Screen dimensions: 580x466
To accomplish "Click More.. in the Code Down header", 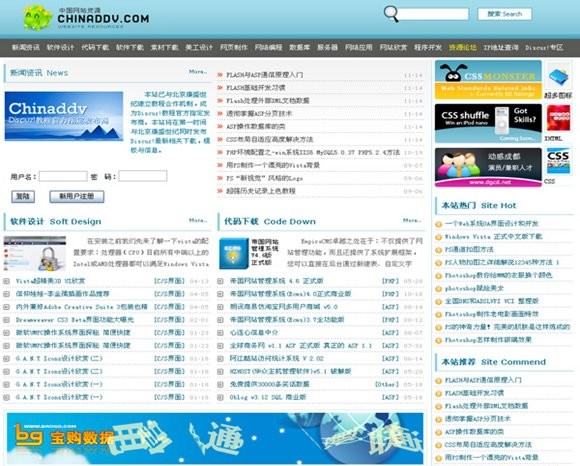I will (x=412, y=220).
